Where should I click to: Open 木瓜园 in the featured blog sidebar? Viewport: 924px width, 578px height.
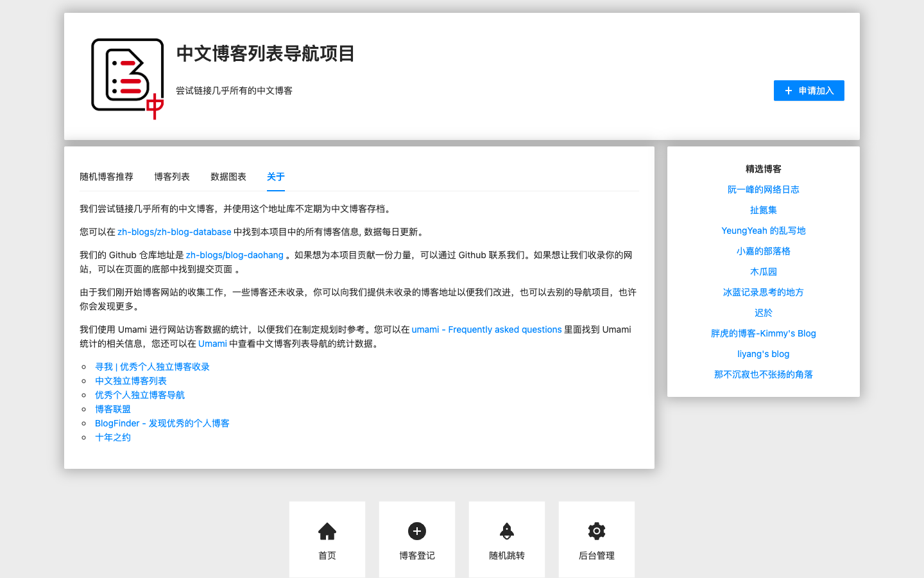[x=763, y=272]
